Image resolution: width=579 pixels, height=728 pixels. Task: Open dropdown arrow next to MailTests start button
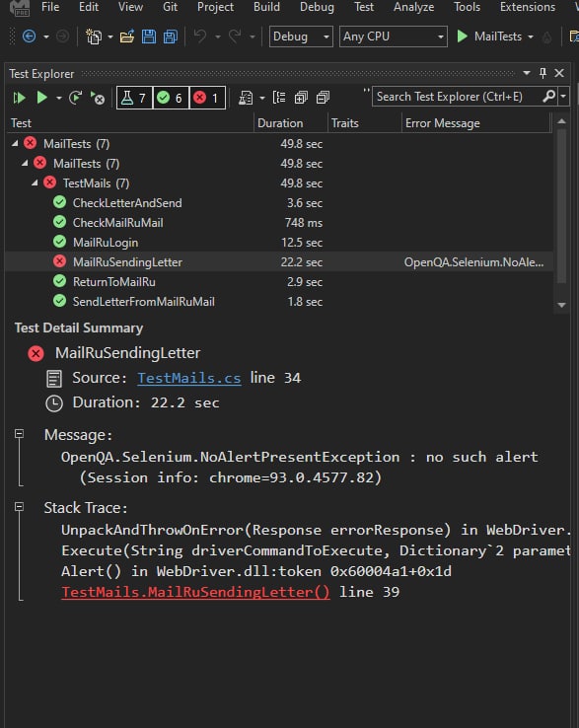[x=531, y=36]
